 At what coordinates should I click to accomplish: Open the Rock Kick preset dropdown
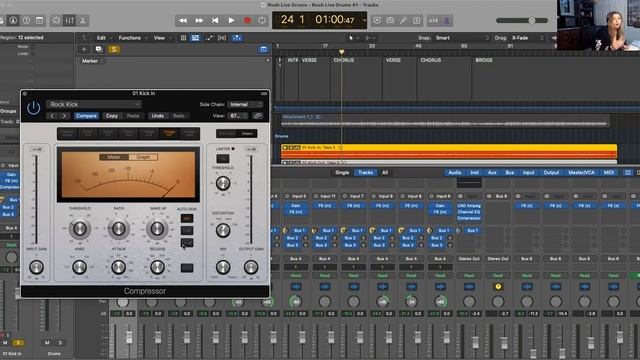point(93,104)
